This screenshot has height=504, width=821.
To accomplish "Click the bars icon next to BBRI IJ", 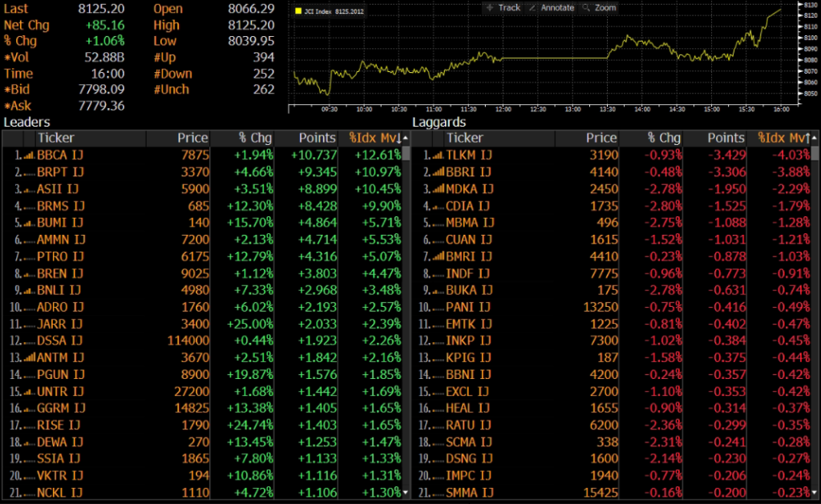I will [436, 171].
